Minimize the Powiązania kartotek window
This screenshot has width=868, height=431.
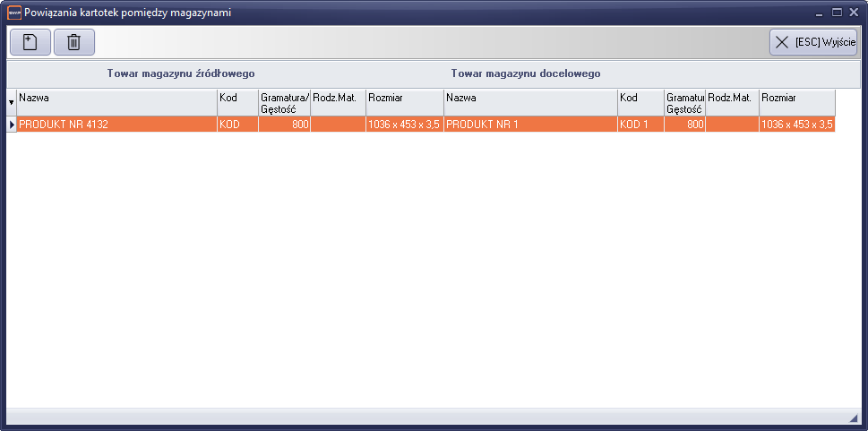coord(820,13)
